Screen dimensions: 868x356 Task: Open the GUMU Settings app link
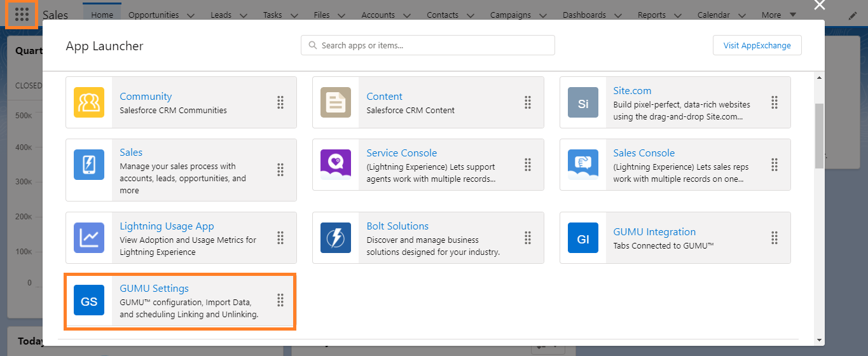[x=155, y=289]
